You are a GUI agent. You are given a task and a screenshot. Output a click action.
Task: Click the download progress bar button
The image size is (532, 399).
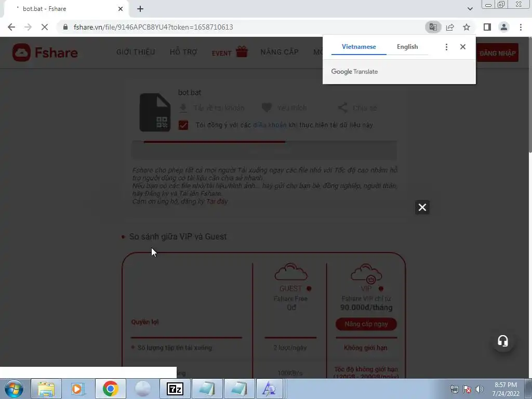pyautogui.click(x=264, y=150)
